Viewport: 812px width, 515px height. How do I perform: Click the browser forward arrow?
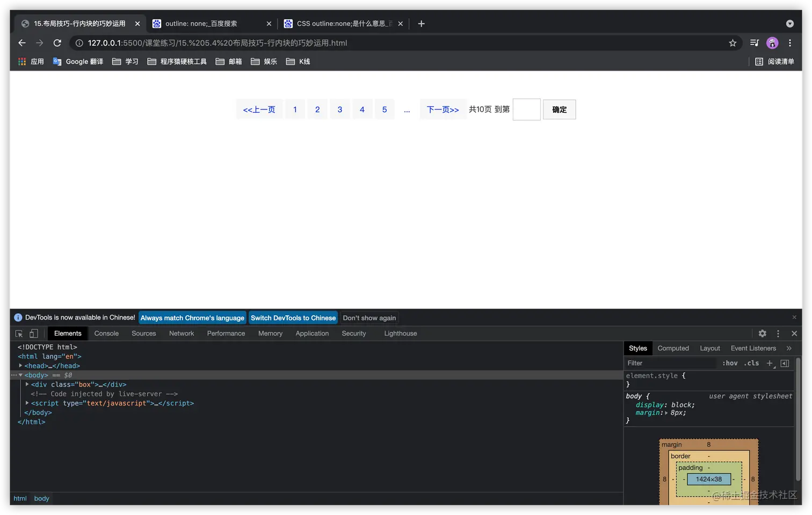[39, 43]
